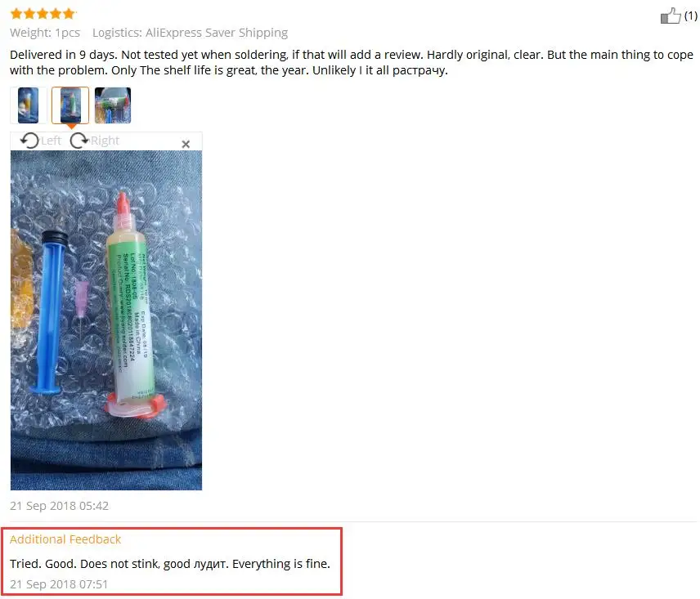Open the first review photo thumbnail
This screenshot has width=700, height=599.
[x=28, y=105]
